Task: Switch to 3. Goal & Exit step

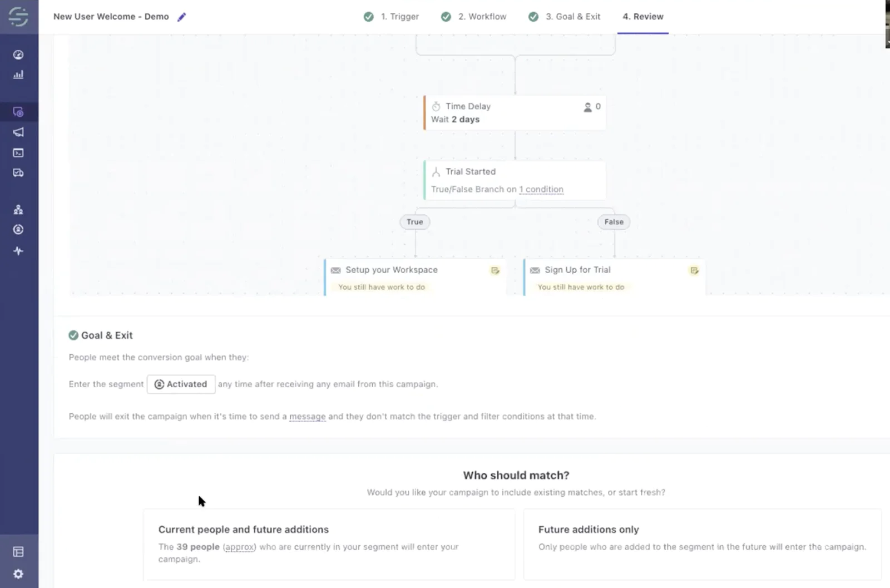Action: [x=565, y=17]
